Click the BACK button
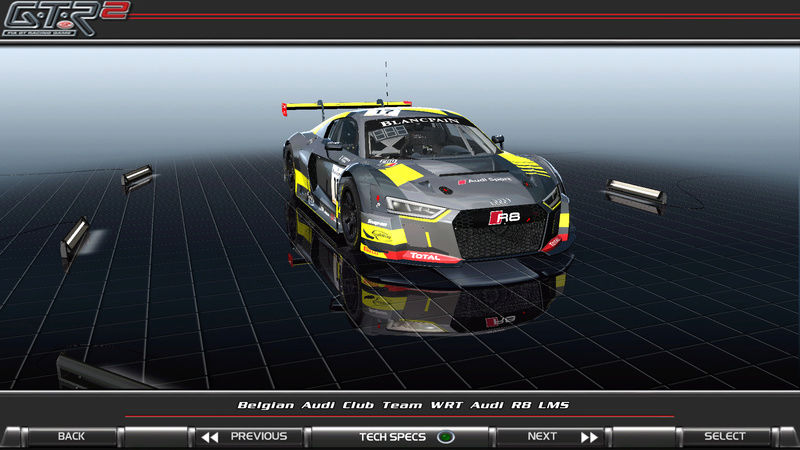This screenshot has width=800, height=450. point(71,437)
